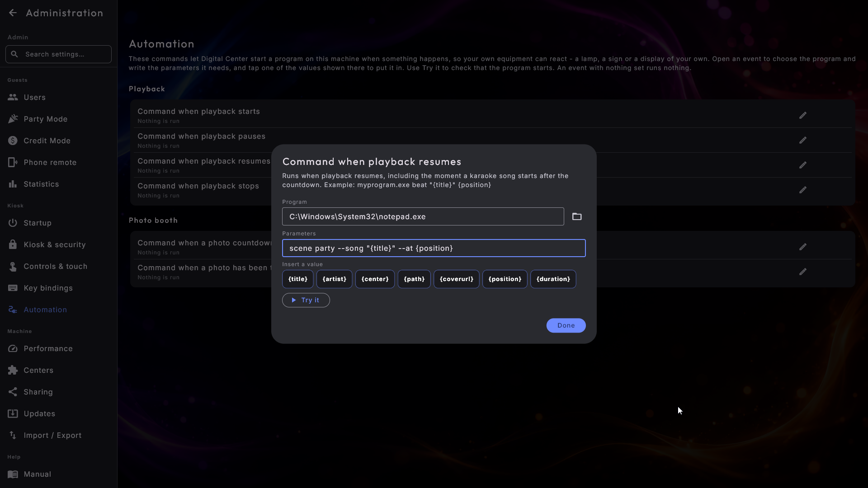The height and width of the screenshot is (488, 868).
Task: Click the Kiosk & security lock icon
Action: [x=13, y=244]
